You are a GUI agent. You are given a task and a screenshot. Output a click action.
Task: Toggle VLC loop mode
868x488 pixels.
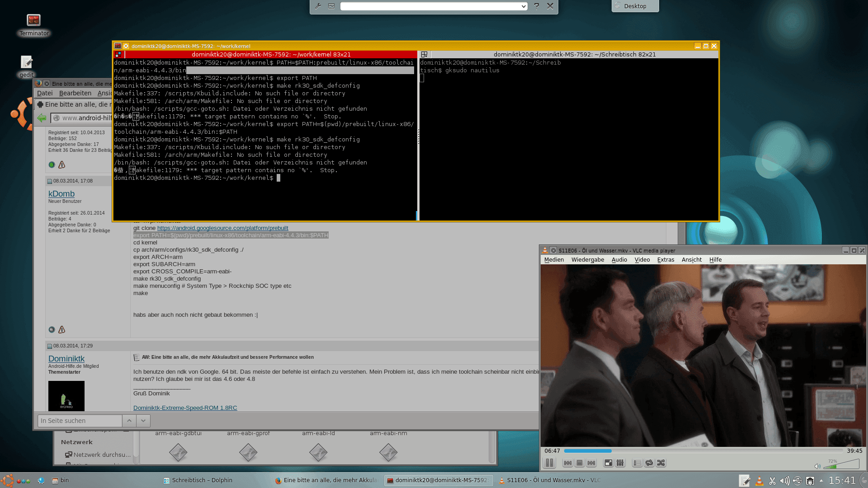649,463
